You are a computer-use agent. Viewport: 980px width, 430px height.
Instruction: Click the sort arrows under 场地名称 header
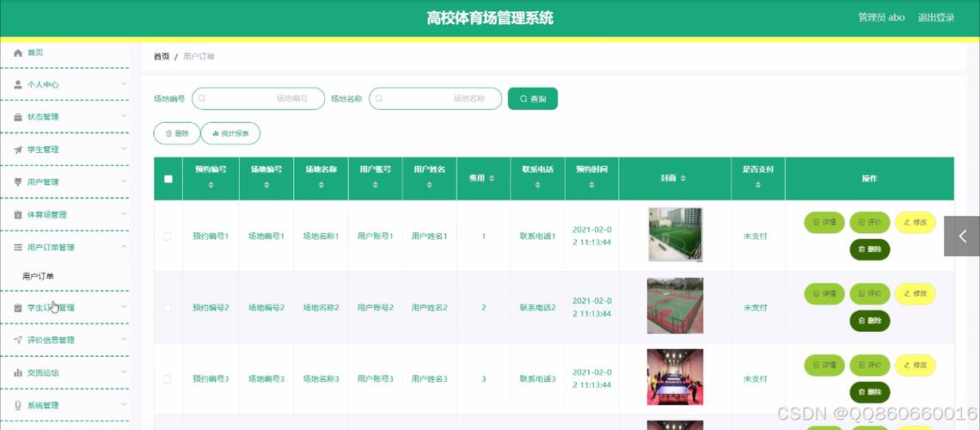pos(322,185)
